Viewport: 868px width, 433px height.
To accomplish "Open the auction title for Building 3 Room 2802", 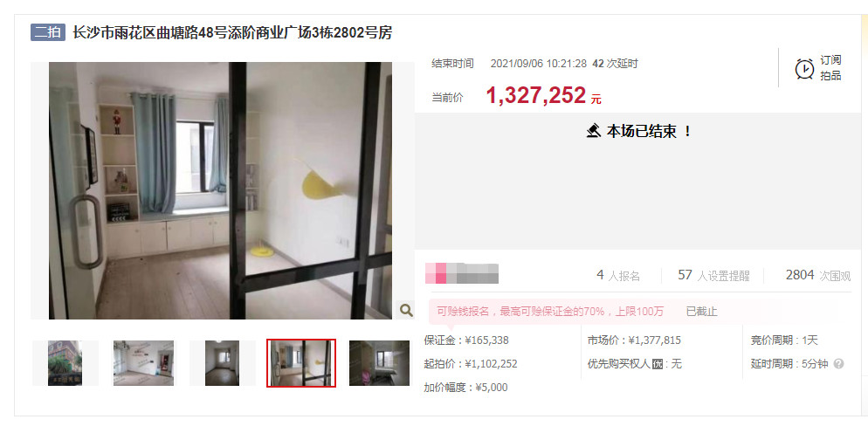I will tap(232, 32).
